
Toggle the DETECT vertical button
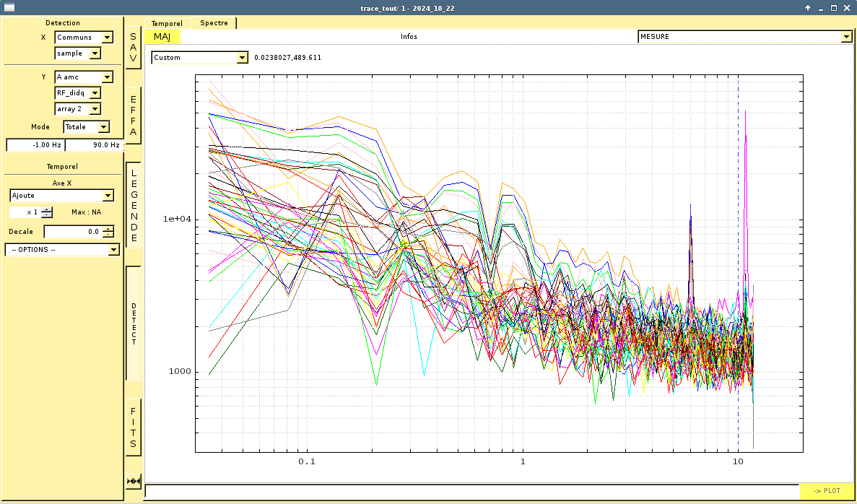[134, 323]
